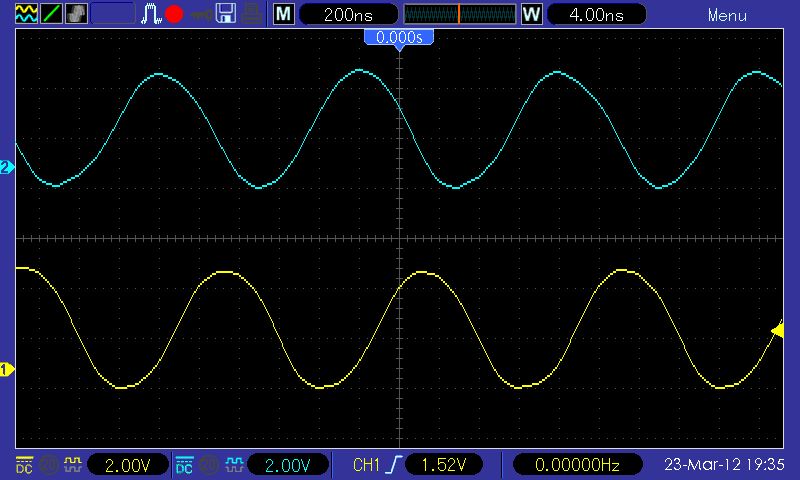
Task: Select the 4.00ns window timebase value
Action: click(596, 14)
